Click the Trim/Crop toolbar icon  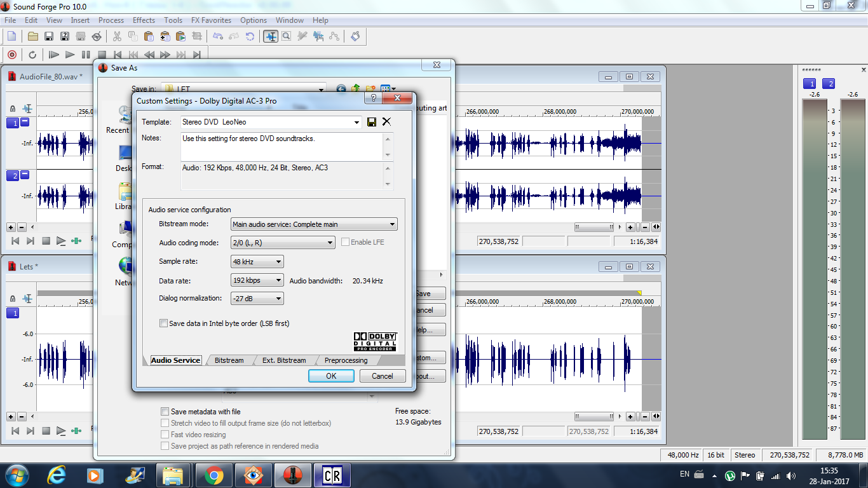[197, 36]
